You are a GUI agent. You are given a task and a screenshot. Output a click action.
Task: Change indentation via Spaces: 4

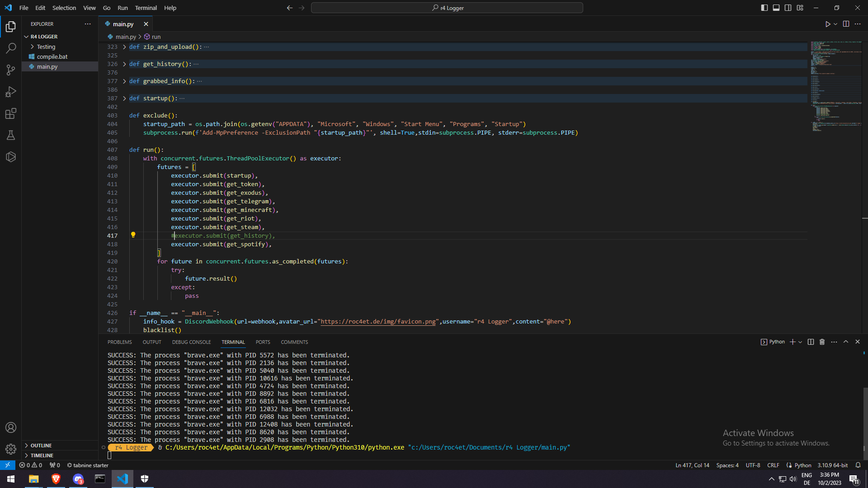click(727, 465)
